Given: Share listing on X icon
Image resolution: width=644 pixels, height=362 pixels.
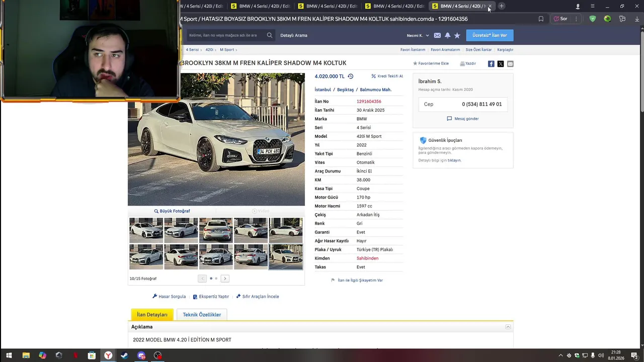Looking at the screenshot, I should pos(501,64).
